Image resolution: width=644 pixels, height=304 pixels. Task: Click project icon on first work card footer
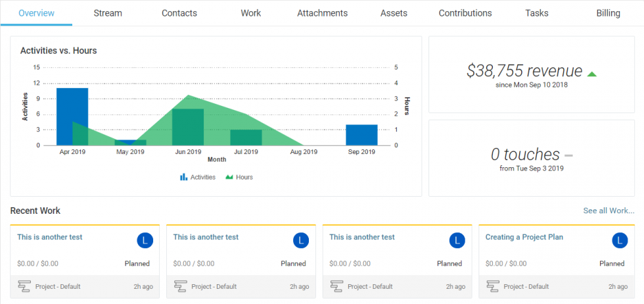pos(25,286)
